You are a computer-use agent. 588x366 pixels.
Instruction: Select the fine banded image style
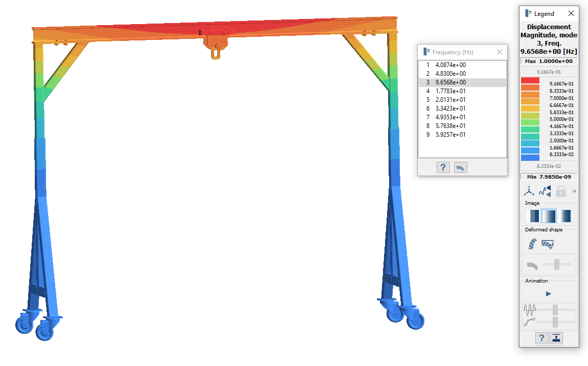[549, 216]
